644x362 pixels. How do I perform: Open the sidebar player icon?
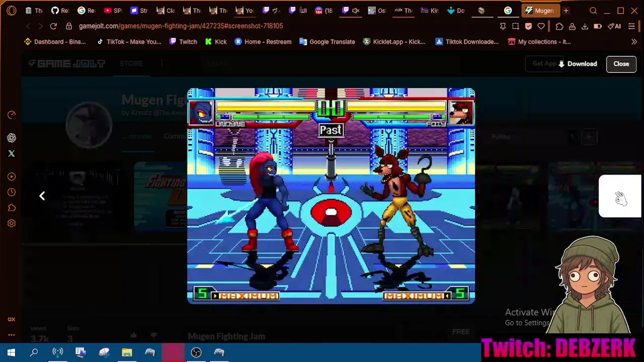(x=12, y=176)
